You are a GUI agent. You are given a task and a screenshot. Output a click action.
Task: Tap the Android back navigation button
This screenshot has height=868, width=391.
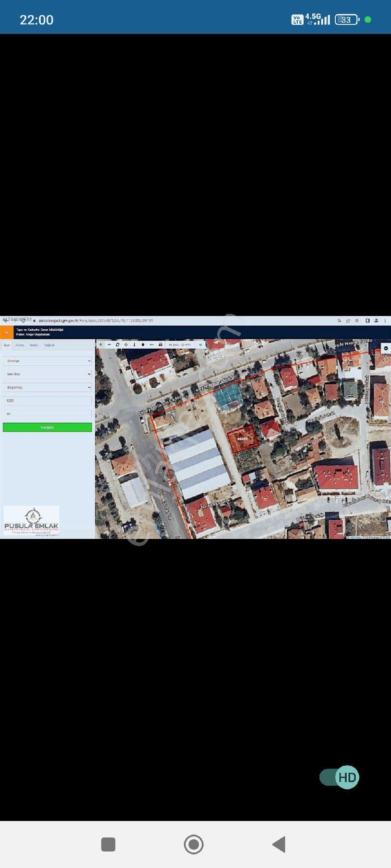tap(279, 844)
